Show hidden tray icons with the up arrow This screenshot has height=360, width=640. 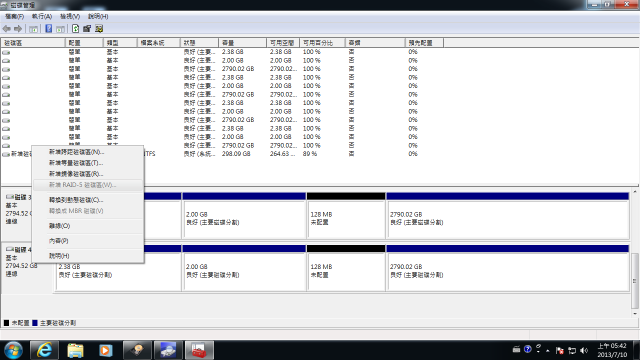(x=548, y=351)
